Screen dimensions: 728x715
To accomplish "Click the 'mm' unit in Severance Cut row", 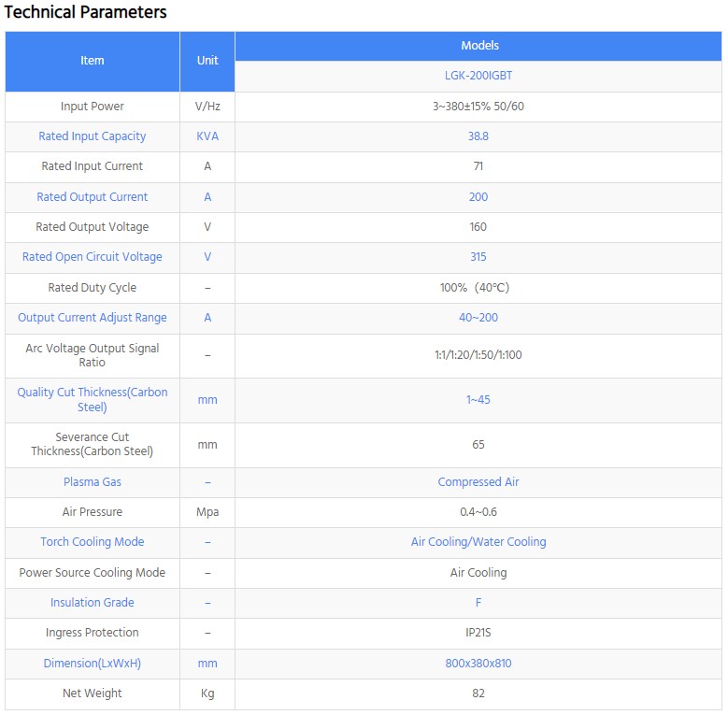I will (x=207, y=445).
